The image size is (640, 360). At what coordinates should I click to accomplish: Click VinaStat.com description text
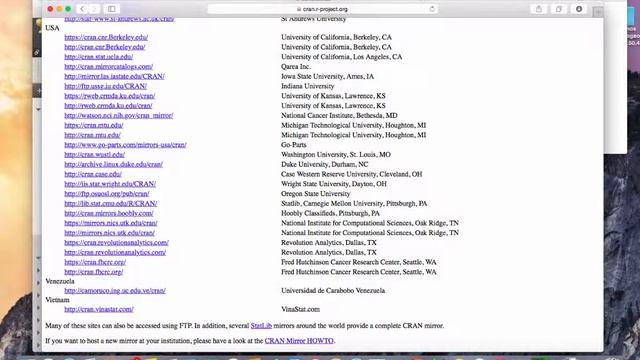click(x=300, y=310)
